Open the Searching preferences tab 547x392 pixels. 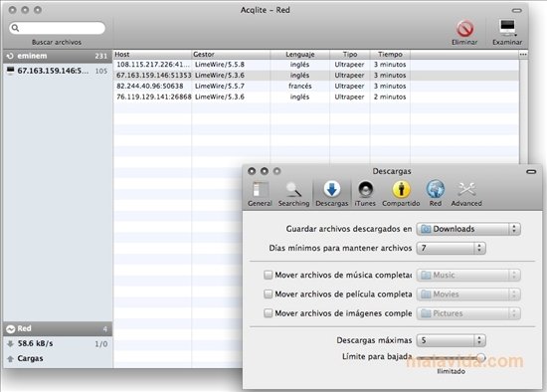293,194
